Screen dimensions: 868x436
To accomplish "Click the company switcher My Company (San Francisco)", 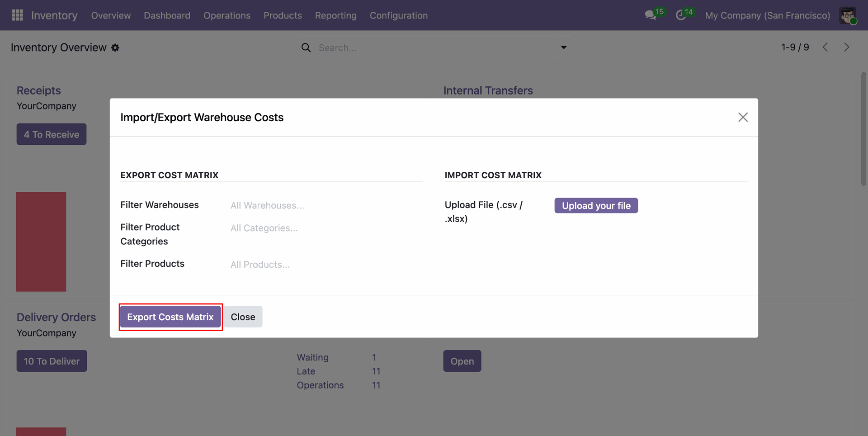I will pos(768,15).
